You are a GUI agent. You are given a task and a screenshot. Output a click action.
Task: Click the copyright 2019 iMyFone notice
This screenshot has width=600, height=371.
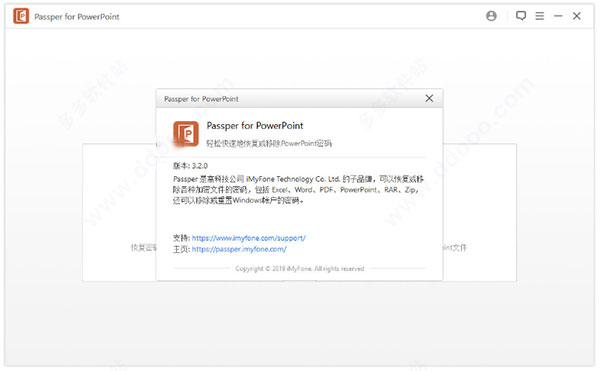tap(300, 268)
